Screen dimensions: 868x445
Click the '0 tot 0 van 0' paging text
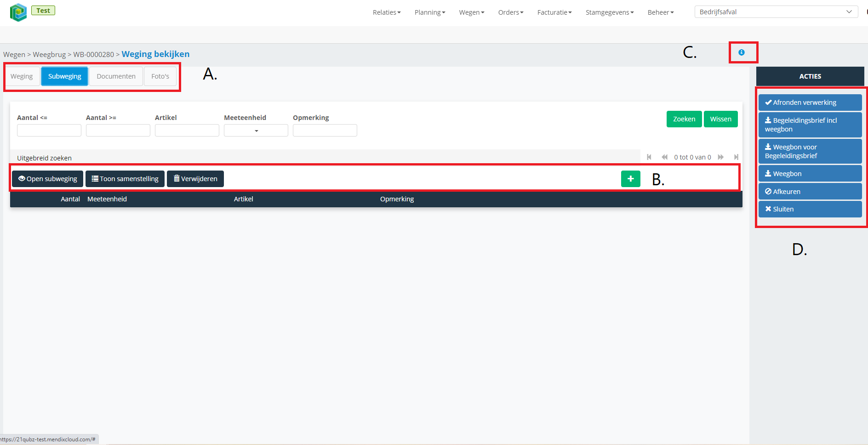coord(692,157)
